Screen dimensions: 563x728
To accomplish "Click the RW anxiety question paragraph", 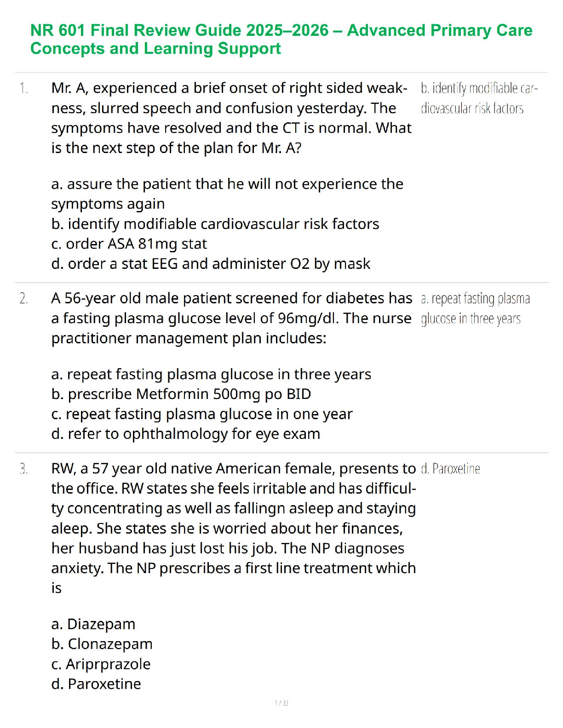I will (x=233, y=528).
